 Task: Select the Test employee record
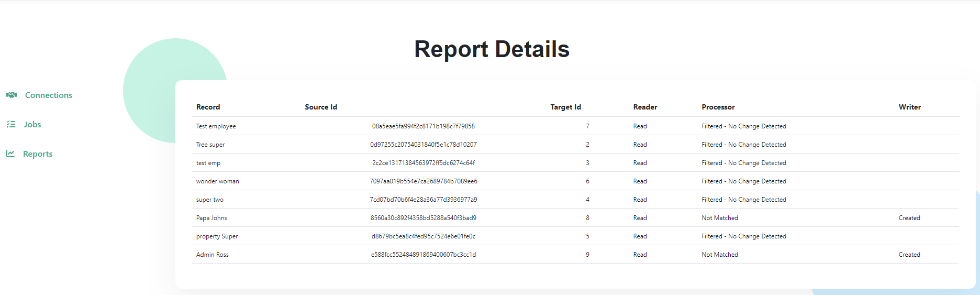216,126
